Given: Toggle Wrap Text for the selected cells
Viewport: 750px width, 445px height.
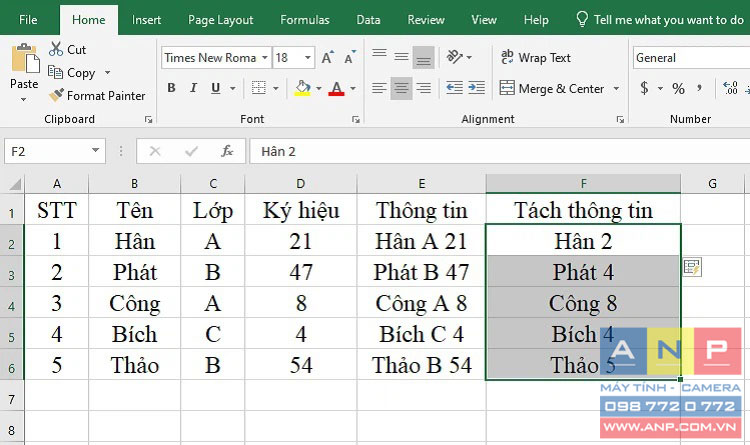Looking at the screenshot, I should 536,57.
